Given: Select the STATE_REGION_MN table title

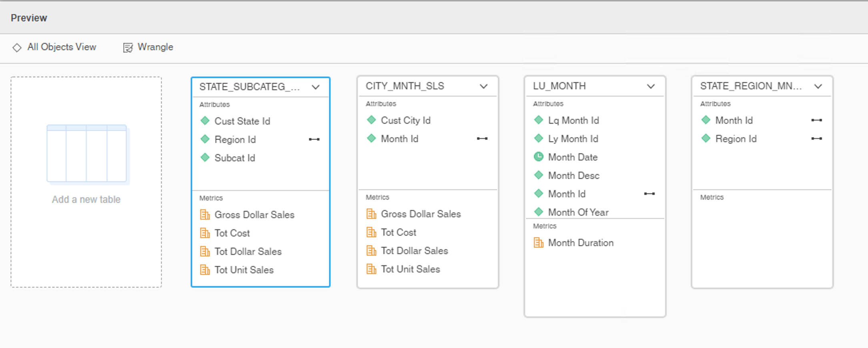Looking at the screenshot, I should pyautogui.click(x=751, y=86).
